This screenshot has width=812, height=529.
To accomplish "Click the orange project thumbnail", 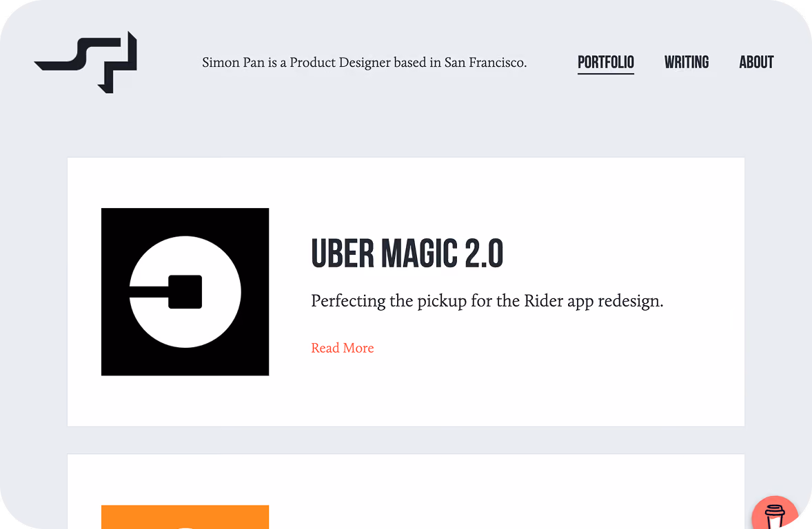I will coord(185,517).
